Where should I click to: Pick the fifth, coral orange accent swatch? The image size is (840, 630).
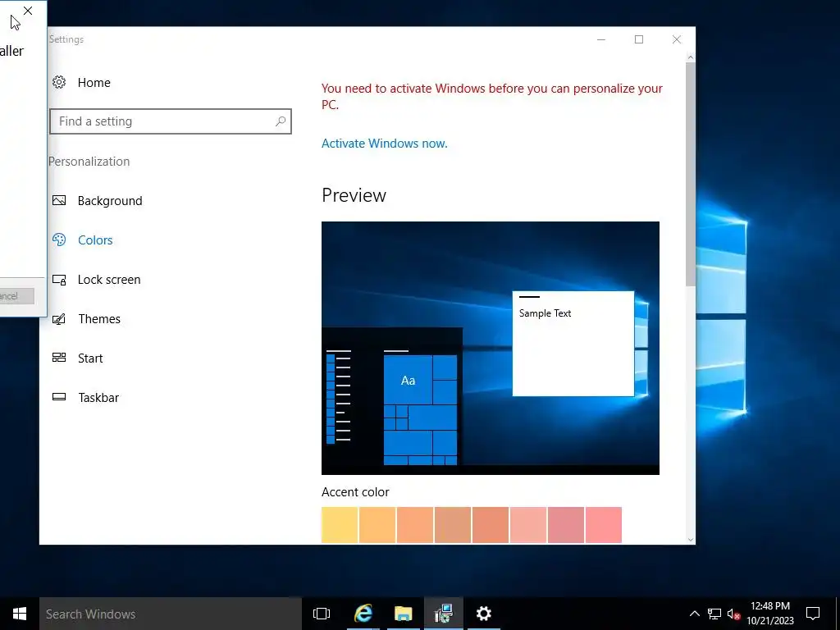click(x=491, y=525)
